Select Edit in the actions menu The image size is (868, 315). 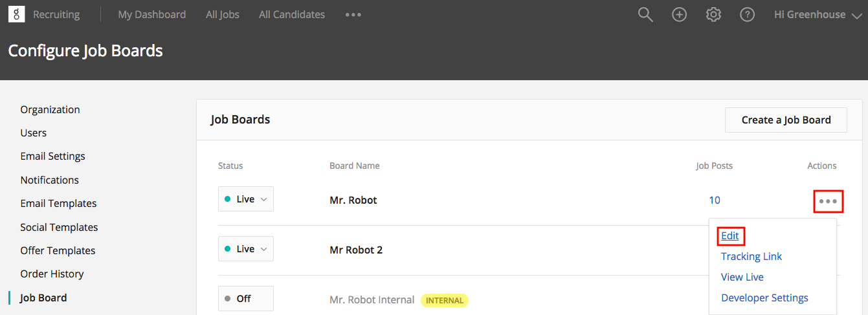[730, 236]
